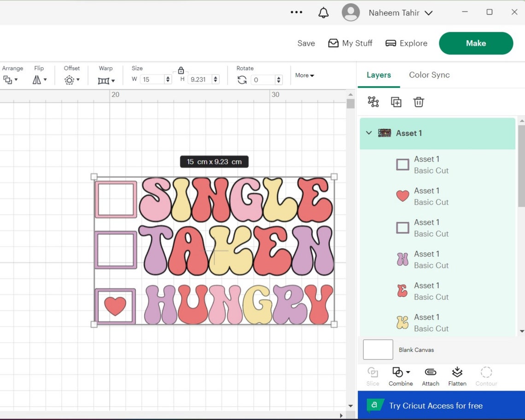
Task: Click the Blank Canvas color swatch
Action: click(377, 350)
